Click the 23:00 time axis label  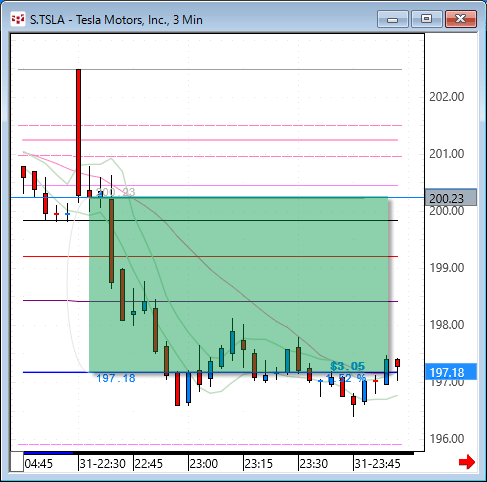(x=204, y=464)
